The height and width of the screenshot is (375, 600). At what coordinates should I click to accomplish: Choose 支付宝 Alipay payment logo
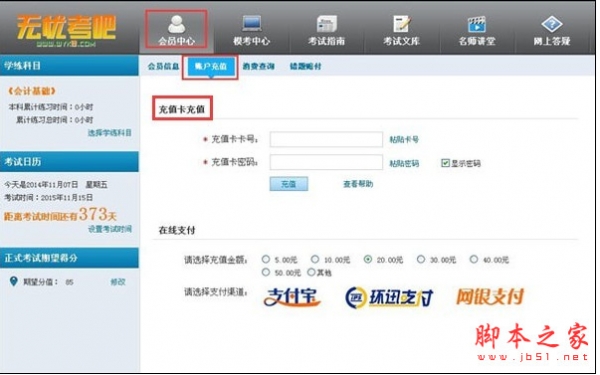(292, 297)
